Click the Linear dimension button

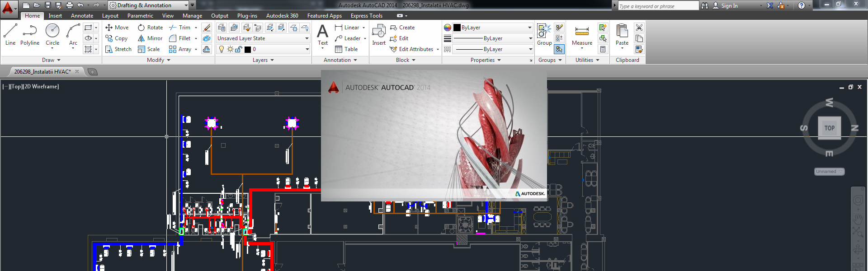click(x=347, y=28)
